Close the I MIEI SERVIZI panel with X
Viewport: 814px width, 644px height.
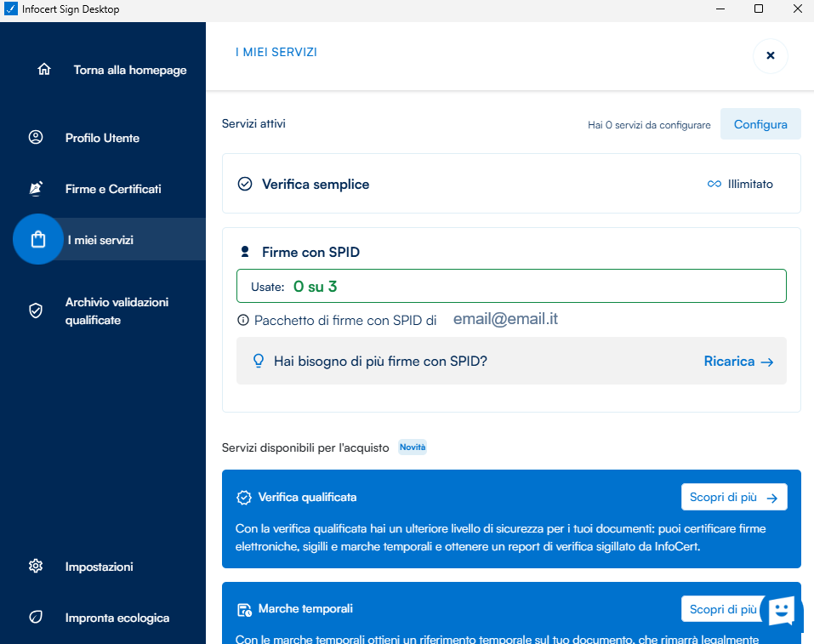771,55
